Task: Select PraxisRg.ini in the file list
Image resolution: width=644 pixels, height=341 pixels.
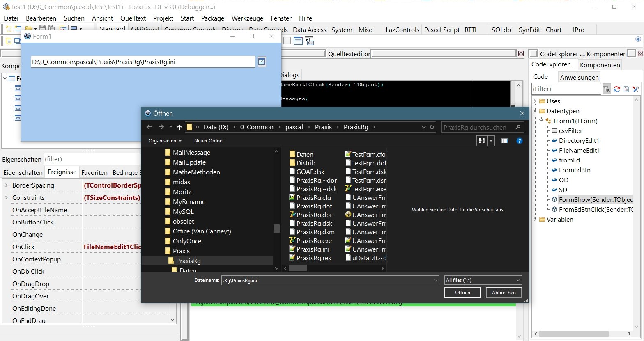Action: (x=309, y=249)
